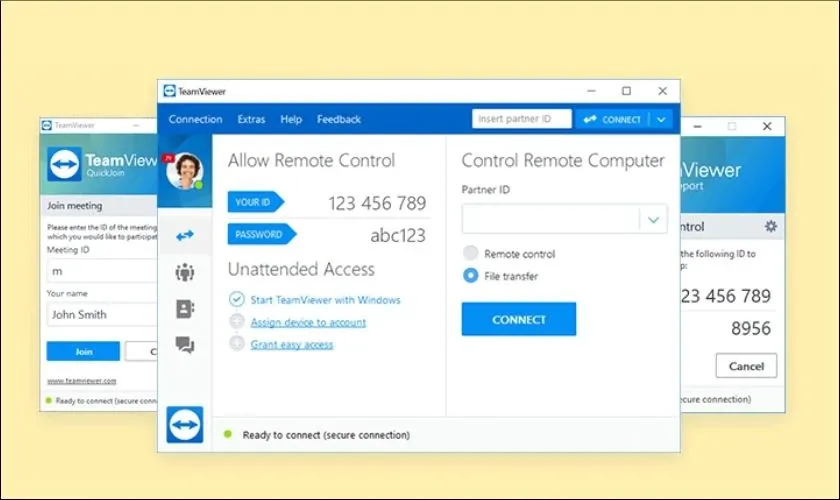840x500 pixels.
Task: Click the Insert partner ID field
Action: tap(521, 119)
